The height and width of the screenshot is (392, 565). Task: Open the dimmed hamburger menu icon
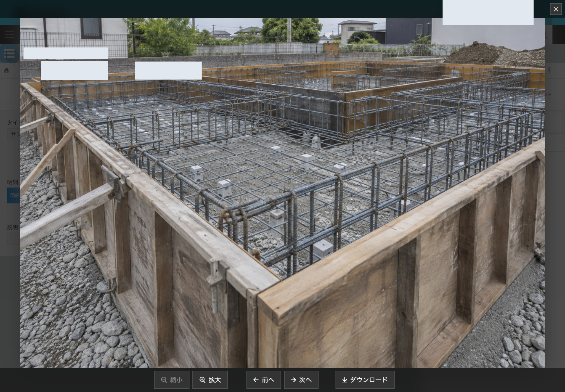click(x=9, y=34)
